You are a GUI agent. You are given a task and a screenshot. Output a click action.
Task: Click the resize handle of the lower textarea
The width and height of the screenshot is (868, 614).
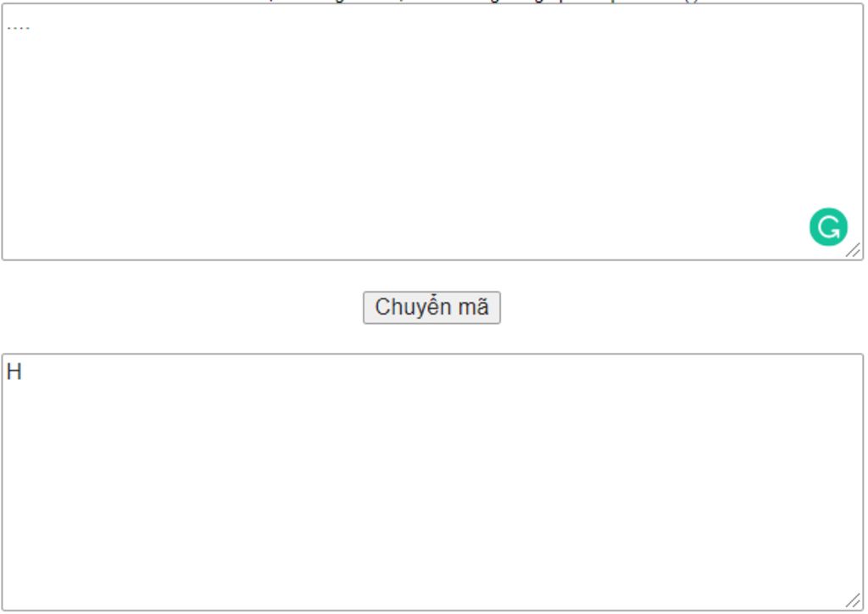click(x=853, y=600)
